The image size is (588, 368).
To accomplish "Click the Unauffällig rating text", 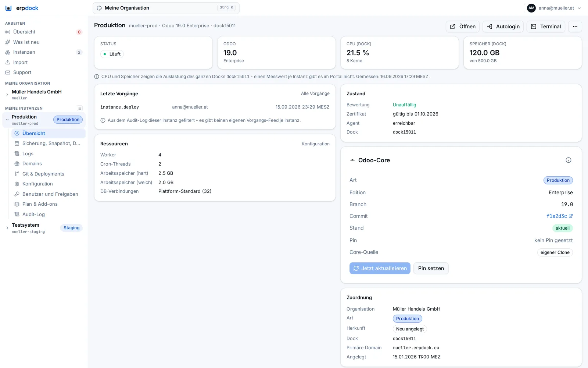I will pos(405,105).
